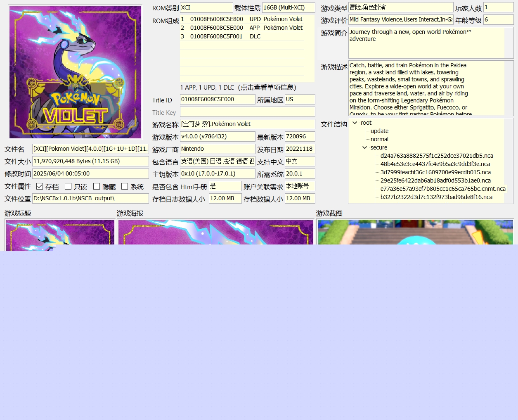
Task: Open the 游戏截图 screenshot image
Action: 415,232
